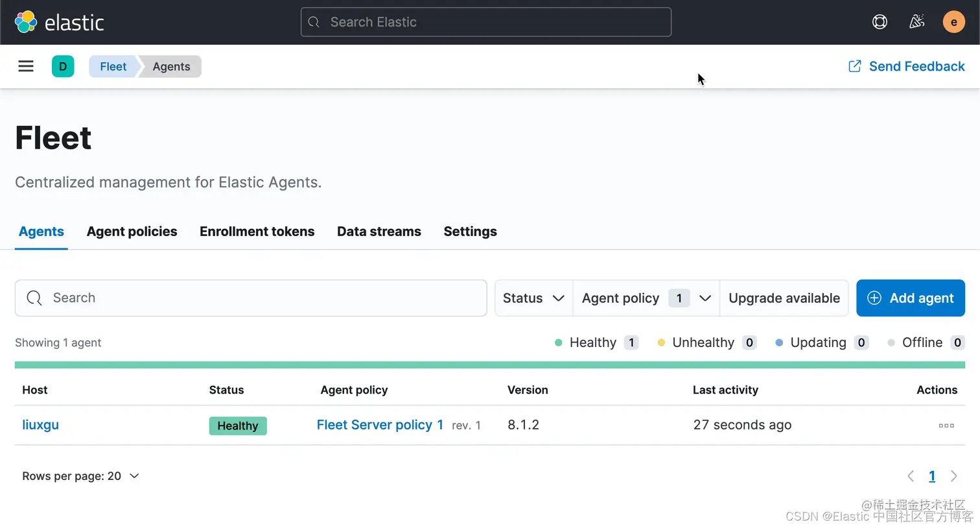The image size is (980, 526).
Task: Change the Rows per page setting
Action: coord(81,476)
